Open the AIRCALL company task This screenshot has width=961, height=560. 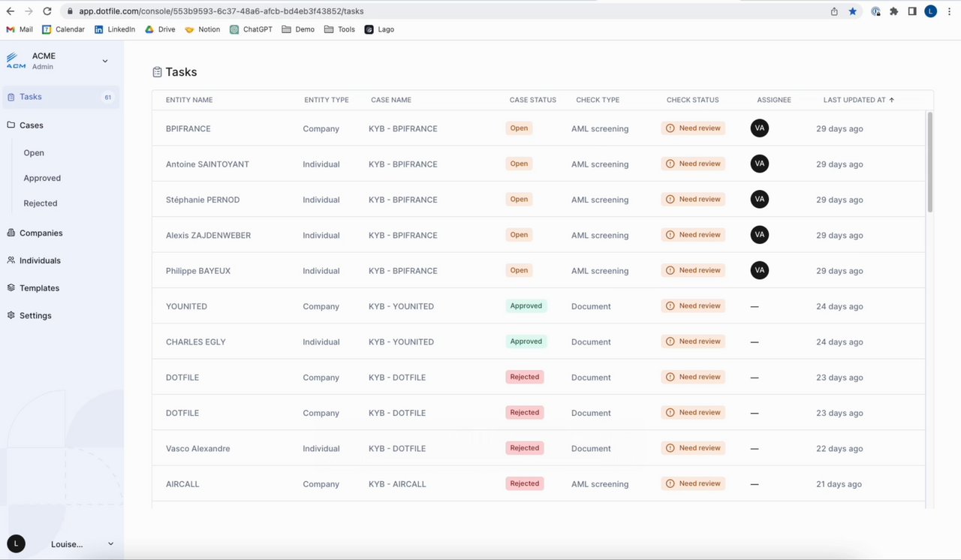(538, 484)
